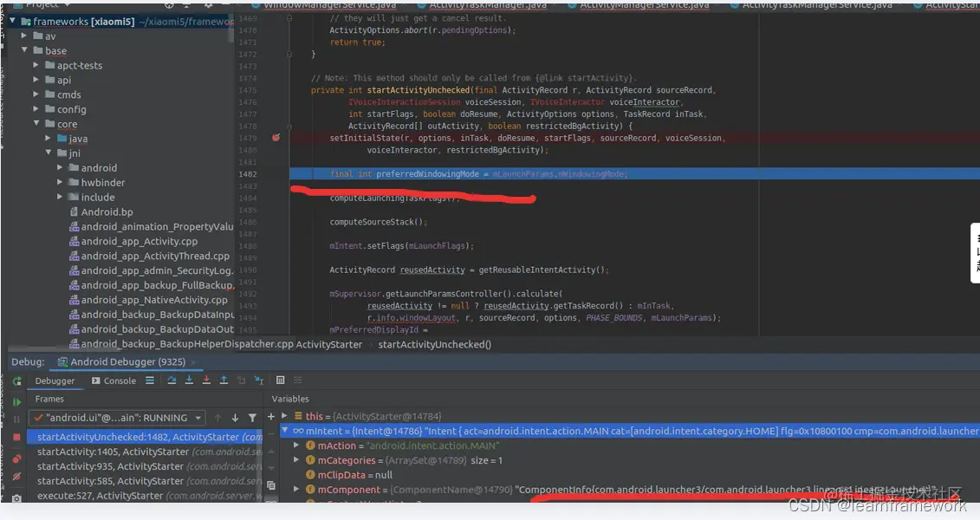Expand the api folder
This screenshot has width=980, height=520.
36,80
